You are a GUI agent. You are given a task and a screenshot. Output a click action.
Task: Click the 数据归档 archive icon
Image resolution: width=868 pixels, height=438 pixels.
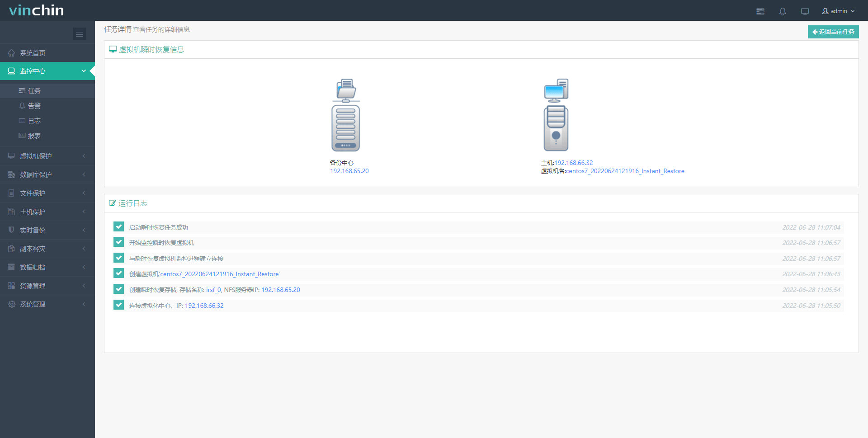click(11, 267)
